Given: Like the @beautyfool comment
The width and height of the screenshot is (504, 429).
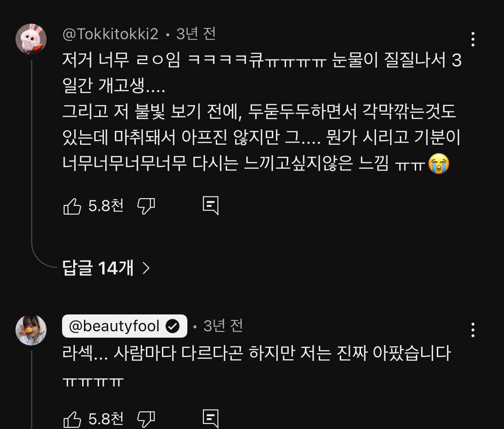Looking at the screenshot, I should tap(72, 419).
